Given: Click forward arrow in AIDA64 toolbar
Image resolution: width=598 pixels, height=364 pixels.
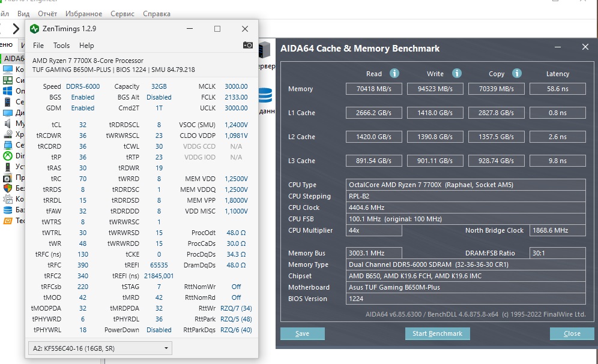Looking at the screenshot, I should (15, 29).
